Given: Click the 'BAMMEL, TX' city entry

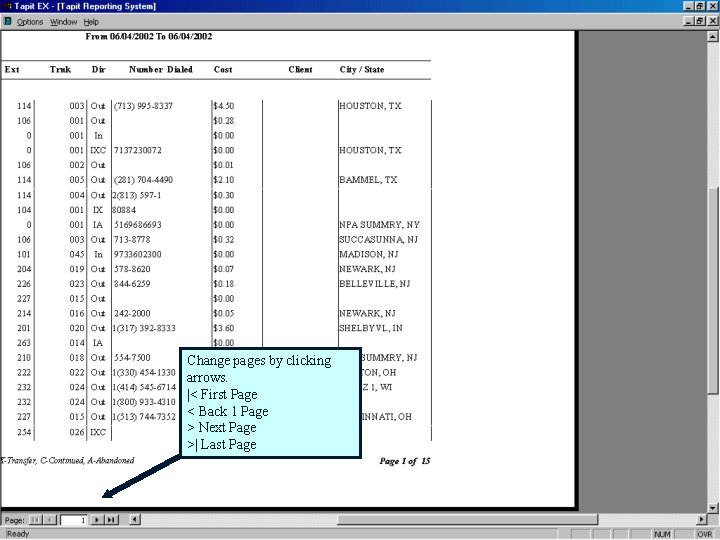Looking at the screenshot, I should pos(368,180).
